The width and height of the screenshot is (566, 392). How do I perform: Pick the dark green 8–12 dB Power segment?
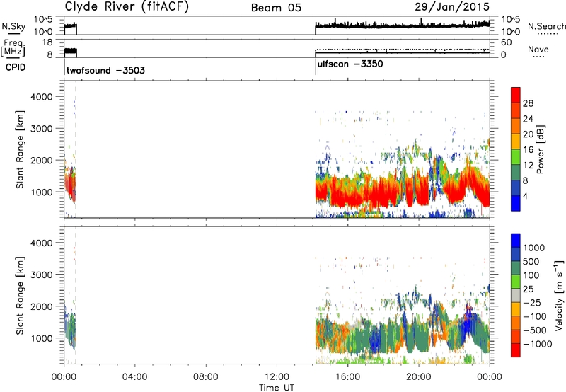pos(516,172)
